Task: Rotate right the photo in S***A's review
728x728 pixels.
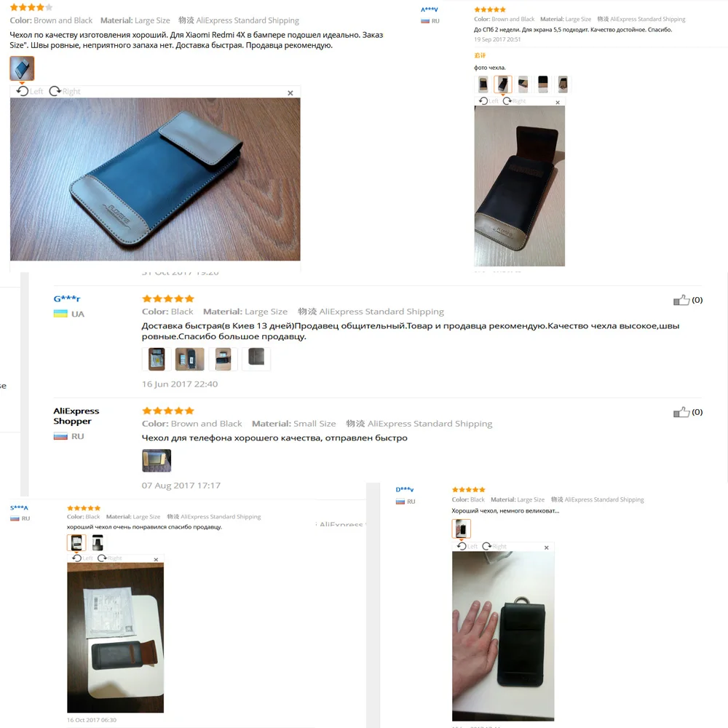Action: (x=110, y=558)
